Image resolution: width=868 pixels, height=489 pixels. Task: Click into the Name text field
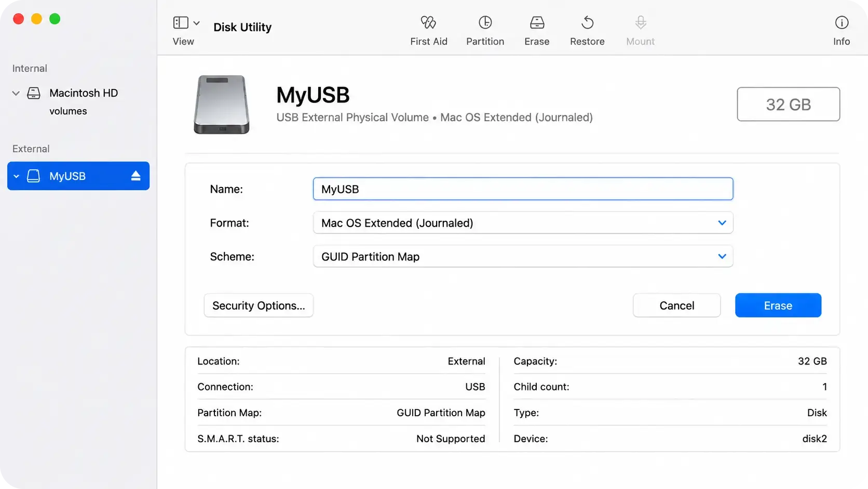[523, 189]
